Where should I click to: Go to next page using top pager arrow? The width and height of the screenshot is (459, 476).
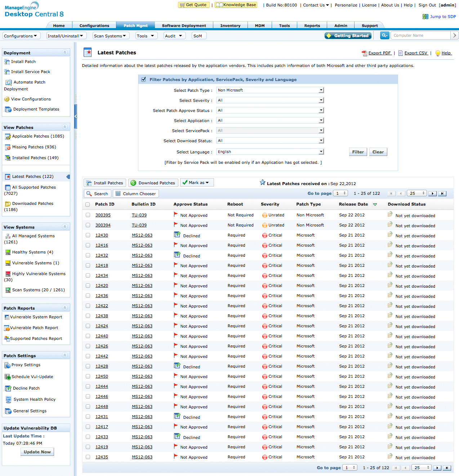coord(433,194)
